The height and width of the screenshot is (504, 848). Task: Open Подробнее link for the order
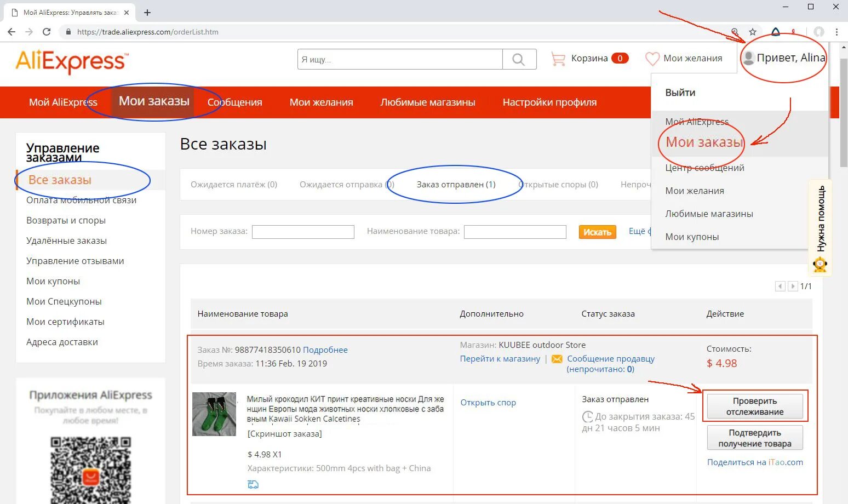pos(325,350)
